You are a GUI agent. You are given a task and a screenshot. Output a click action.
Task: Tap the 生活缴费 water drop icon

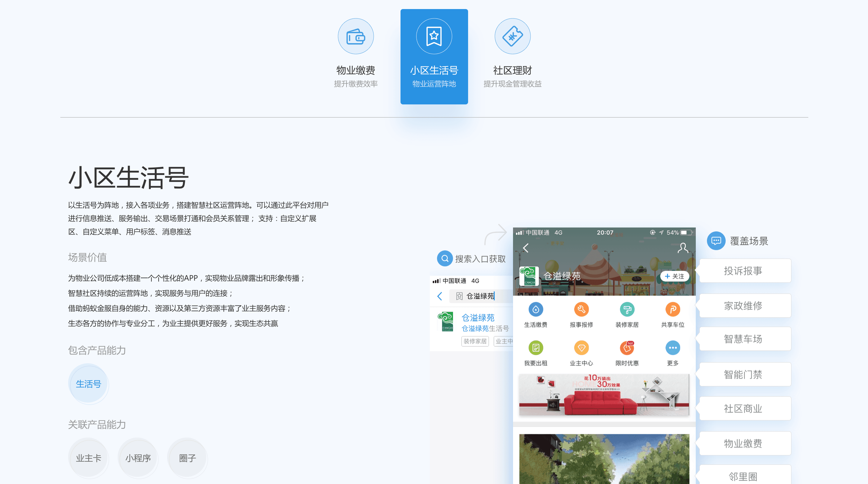point(535,309)
